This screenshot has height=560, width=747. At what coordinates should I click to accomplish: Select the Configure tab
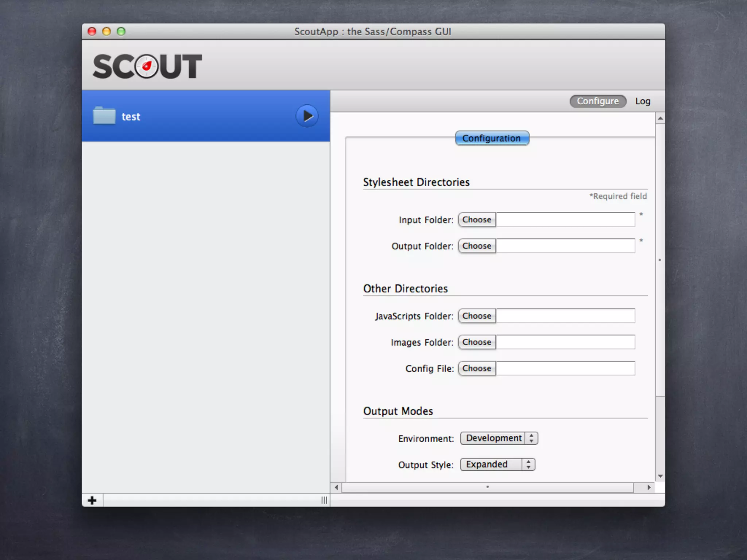[x=597, y=101]
